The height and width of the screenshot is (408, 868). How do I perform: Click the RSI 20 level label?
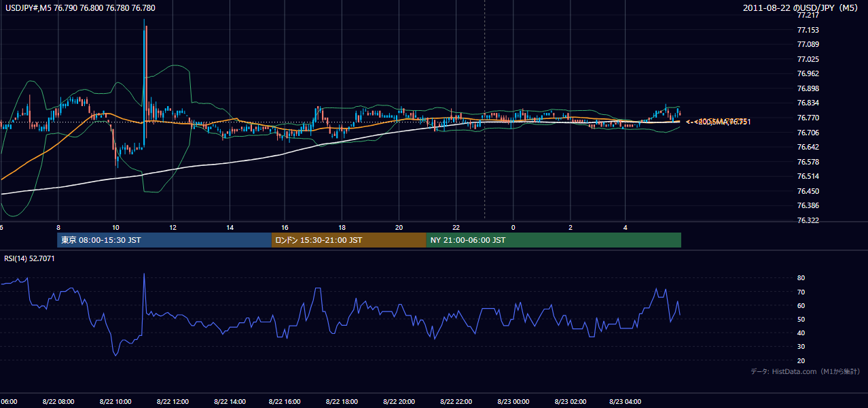pyautogui.click(x=801, y=360)
